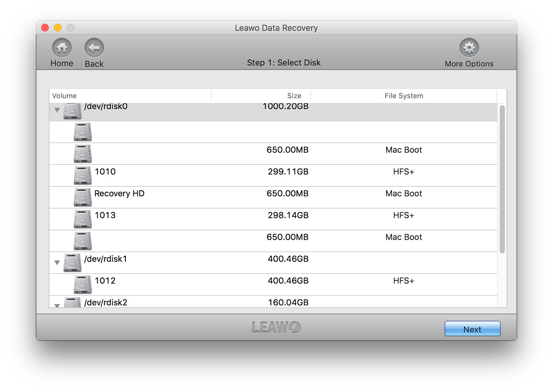Click the File System column header

[404, 96]
